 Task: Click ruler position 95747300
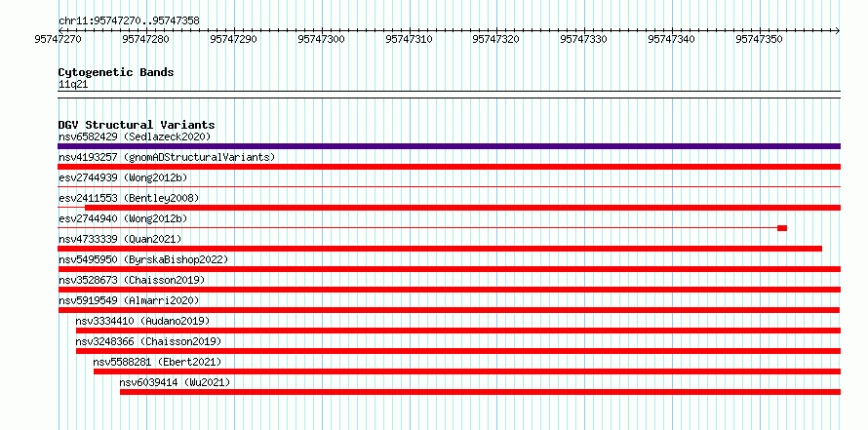pyautogui.click(x=321, y=39)
